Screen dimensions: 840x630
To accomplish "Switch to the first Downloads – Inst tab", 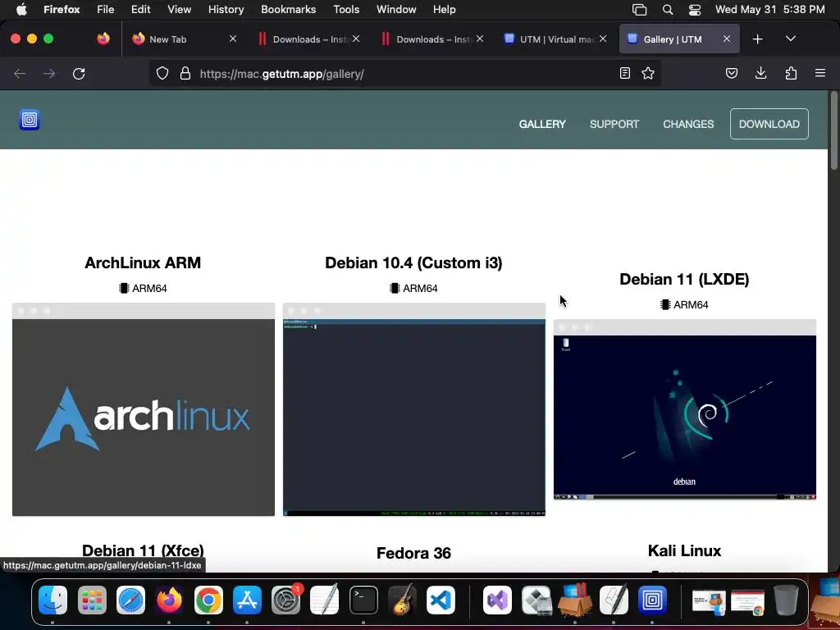I will tap(308, 39).
